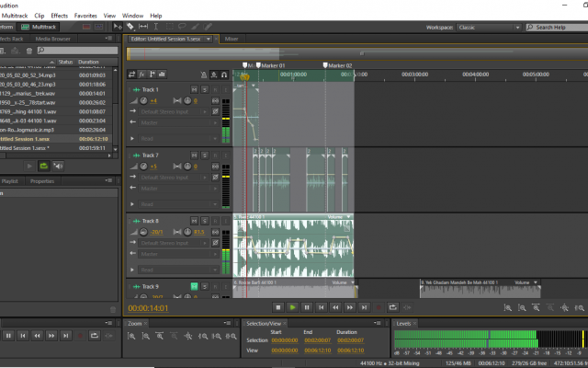Open the Editor session tab dropdown arrow
Screen dimensions: 588x368
(209, 39)
